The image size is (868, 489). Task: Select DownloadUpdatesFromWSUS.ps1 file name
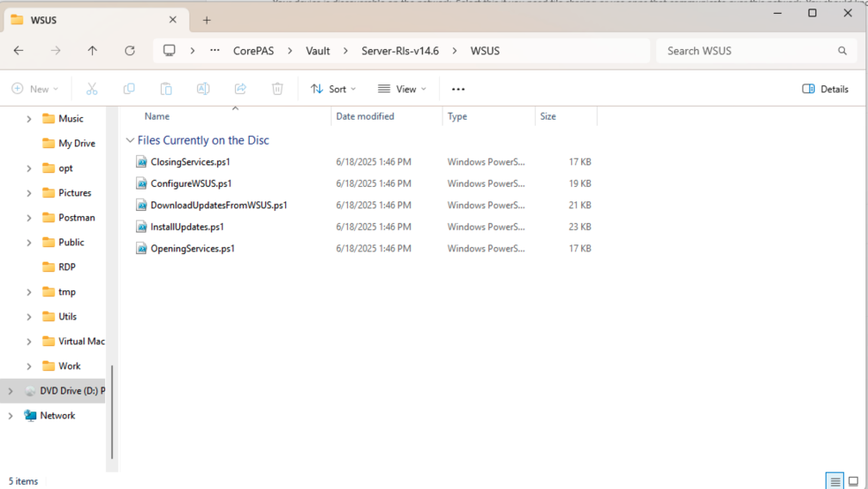[x=219, y=205]
